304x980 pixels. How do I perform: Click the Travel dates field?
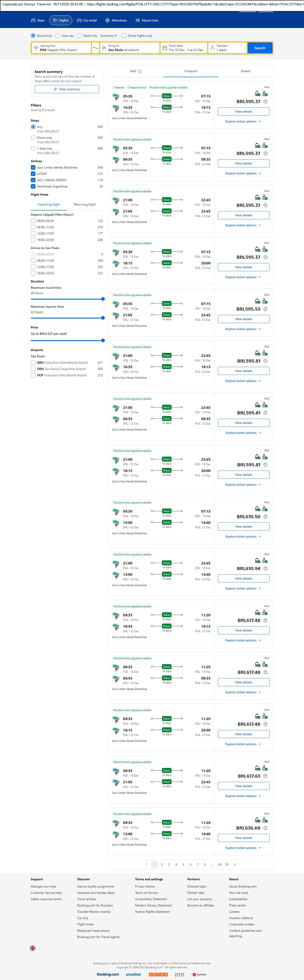click(x=184, y=48)
